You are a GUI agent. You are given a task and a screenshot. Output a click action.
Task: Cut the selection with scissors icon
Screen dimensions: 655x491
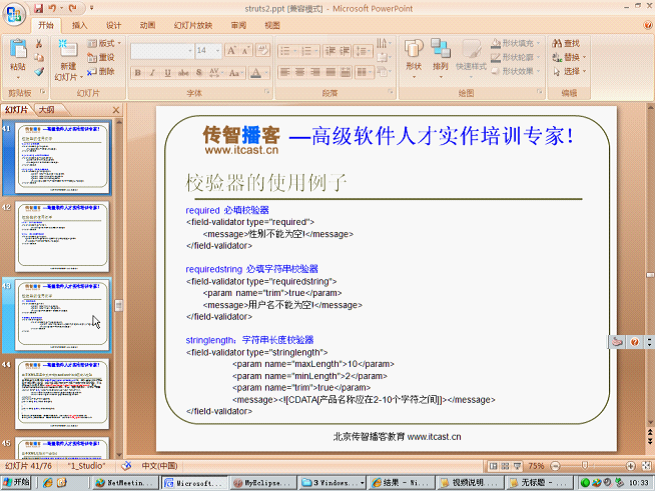(39, 43)
